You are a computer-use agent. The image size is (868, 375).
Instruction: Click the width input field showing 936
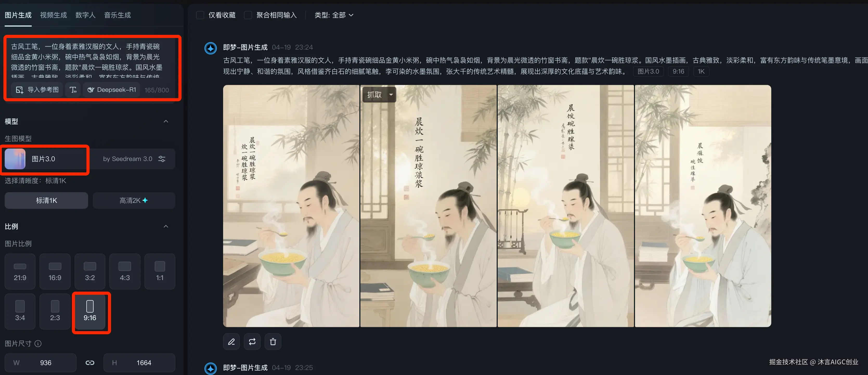pyautogui.click(x=40, y=363)
